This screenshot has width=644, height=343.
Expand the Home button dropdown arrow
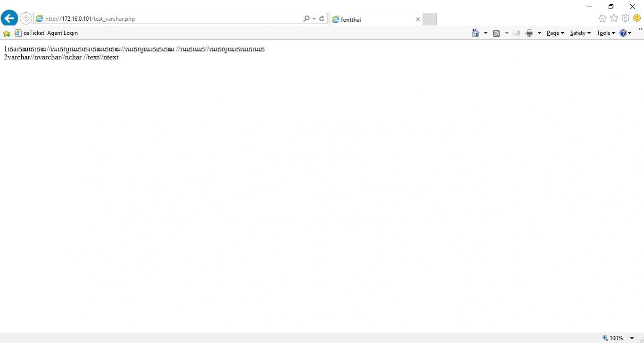point(486,33)
